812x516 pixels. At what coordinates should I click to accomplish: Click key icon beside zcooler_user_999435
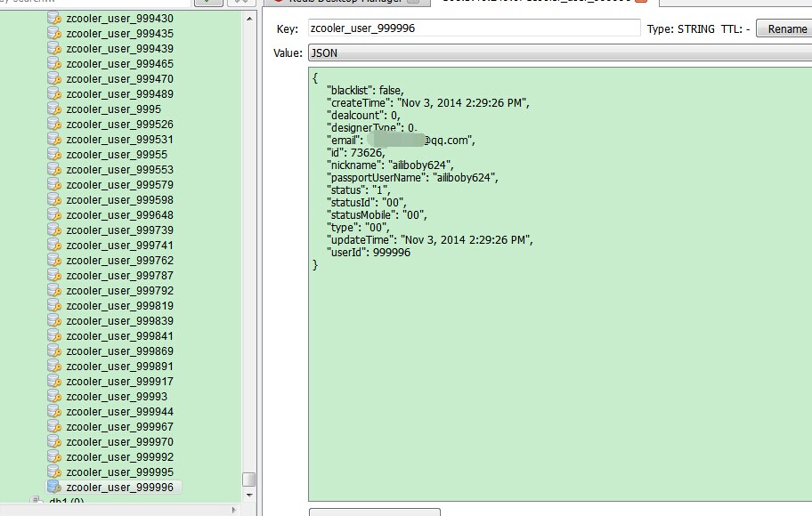[x=54, y=33]
